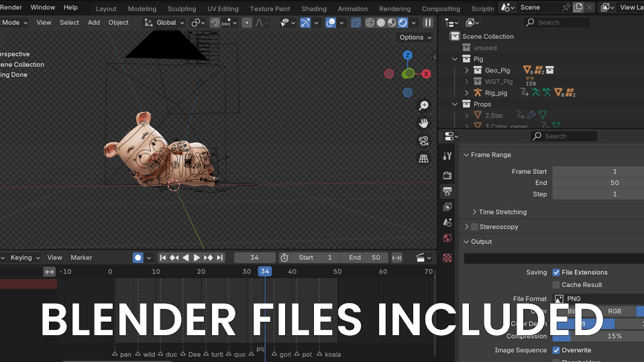Open the viewport Object menu
This screenshot has width=644, height=362.
[118, 23]
